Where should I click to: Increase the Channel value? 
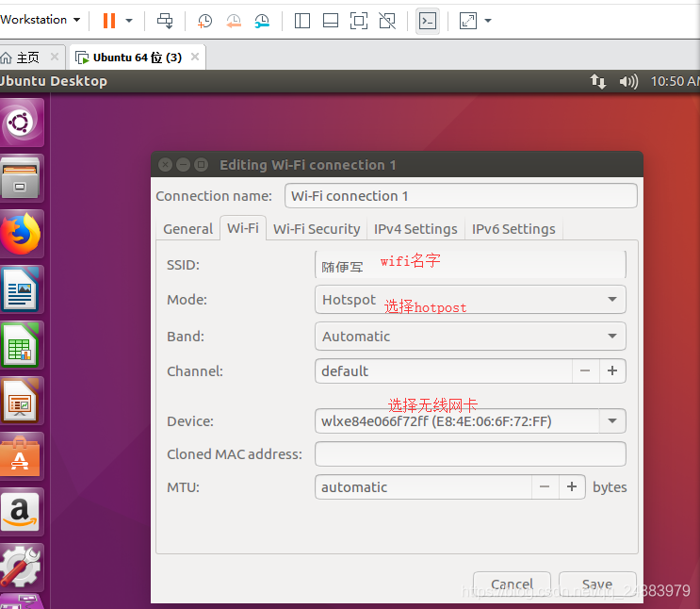point(612,370)
